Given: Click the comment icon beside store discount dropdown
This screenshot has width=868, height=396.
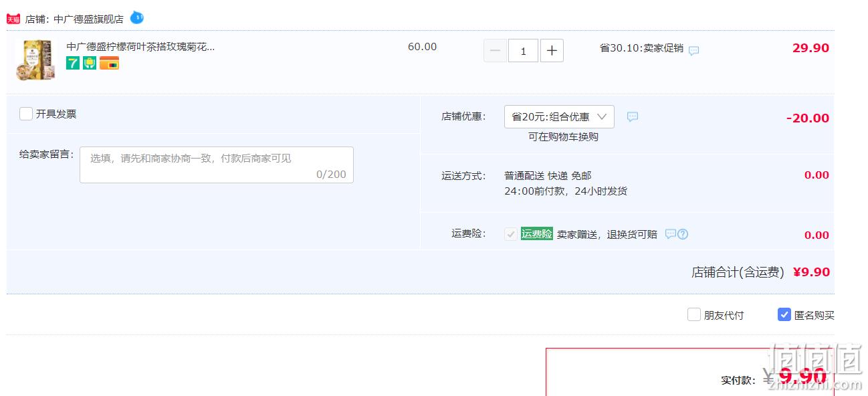Looking at the screenshot, I should point(633,117).
